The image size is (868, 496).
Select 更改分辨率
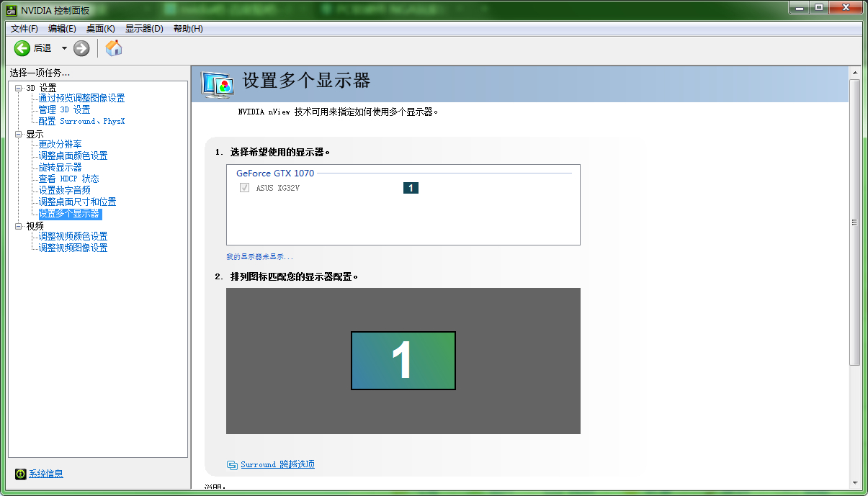coord(60,144)
